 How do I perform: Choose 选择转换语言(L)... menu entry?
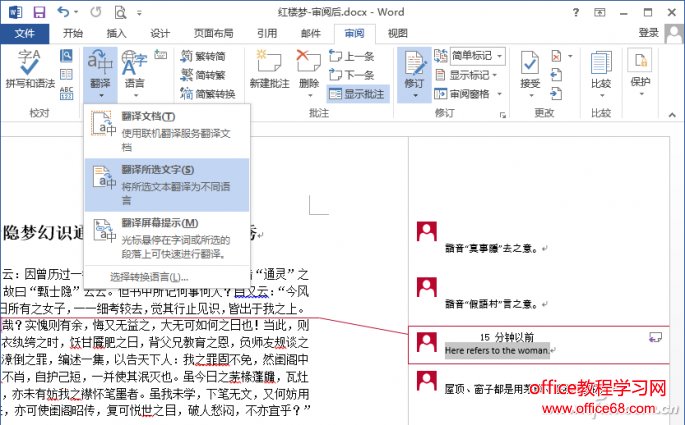tap(149, 277)
